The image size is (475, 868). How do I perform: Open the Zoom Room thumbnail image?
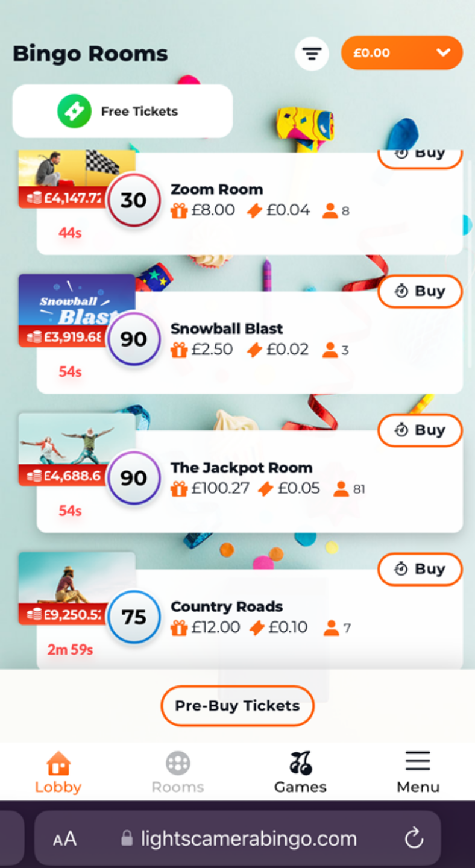77,169
